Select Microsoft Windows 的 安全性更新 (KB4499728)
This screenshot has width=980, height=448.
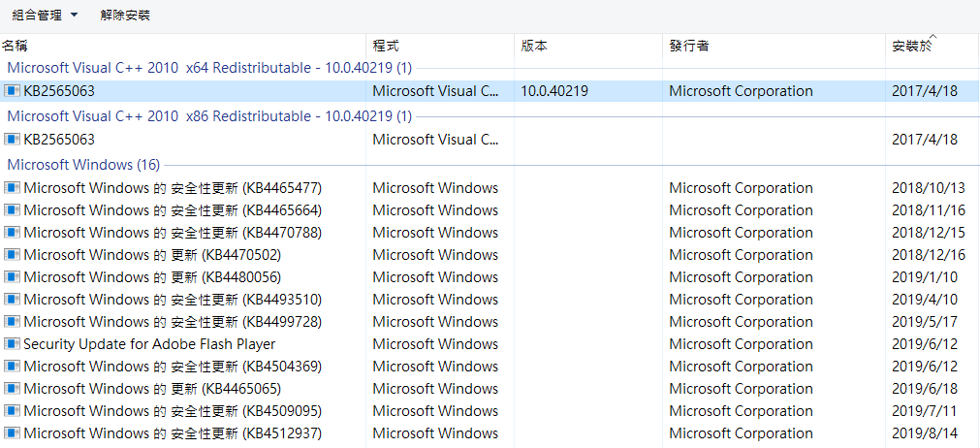point(174,322)
